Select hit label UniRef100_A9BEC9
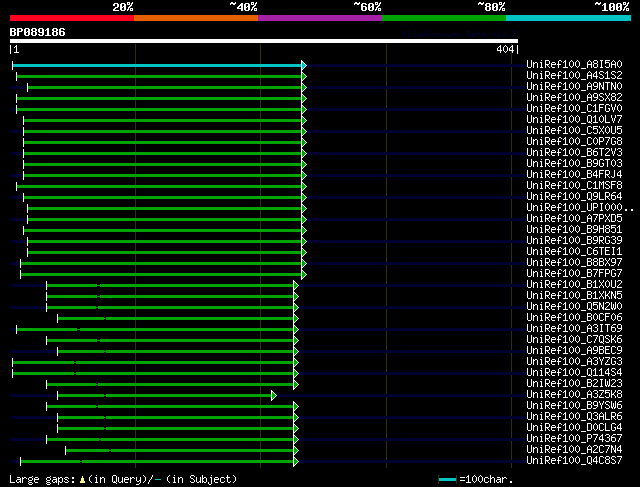Image resolution: width=640 pixels, height=487 pixels. (574, 351)
